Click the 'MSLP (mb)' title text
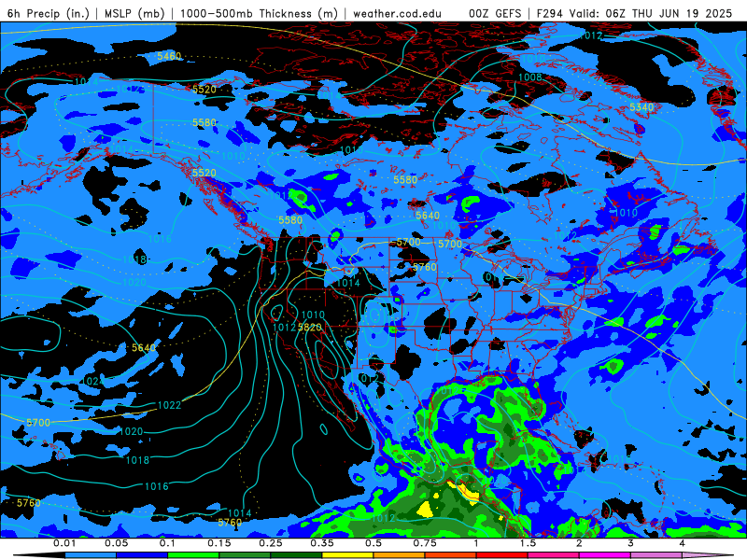 click(134, 14)
